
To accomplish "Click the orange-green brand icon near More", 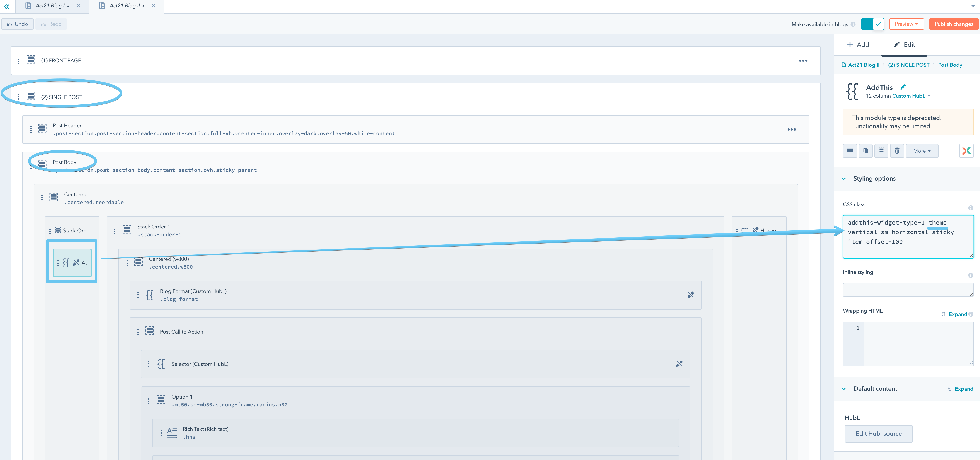I will click(966, 151).
